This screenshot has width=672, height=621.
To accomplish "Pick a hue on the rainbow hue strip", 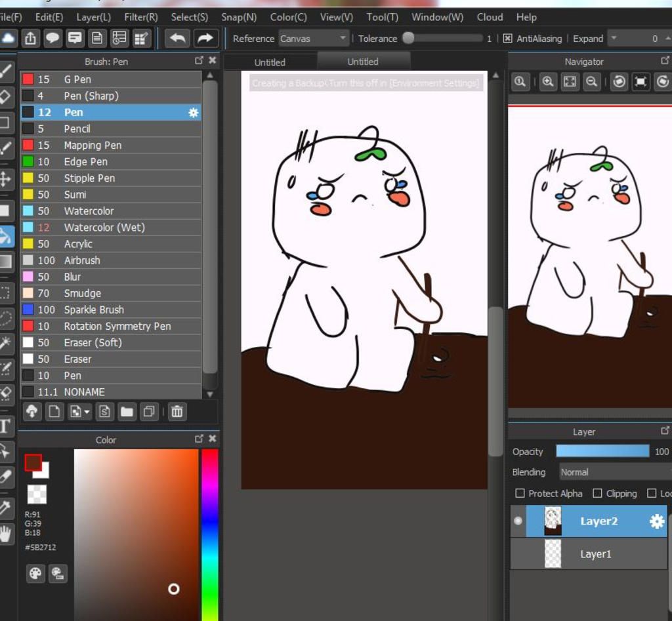I will (210, 535).
